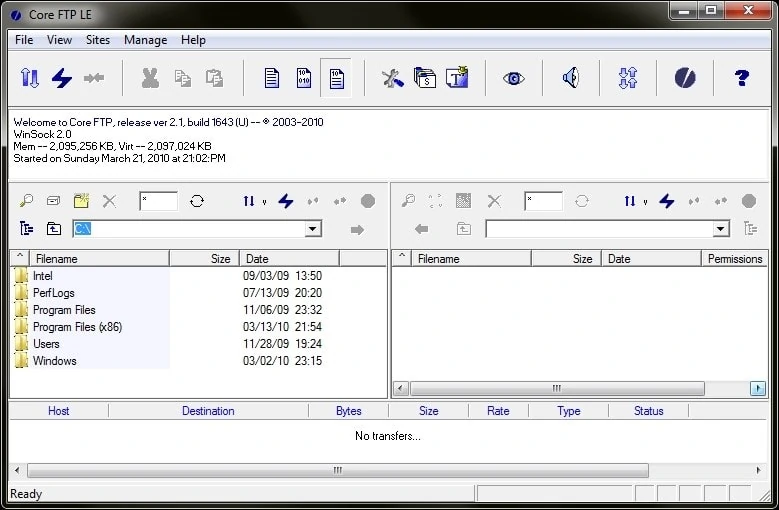This screenshot has width=779, height=510.
Task: Click the local pane rename icon
Action: (53, 201)
